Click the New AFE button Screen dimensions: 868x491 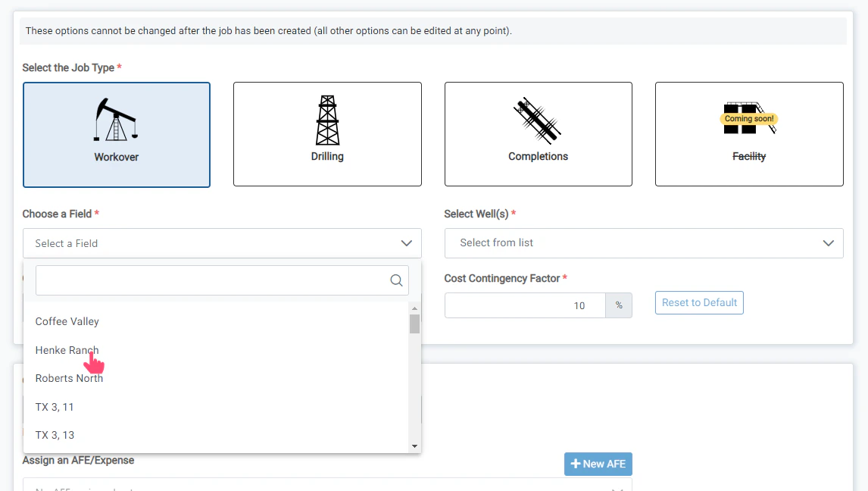[598, 464]
